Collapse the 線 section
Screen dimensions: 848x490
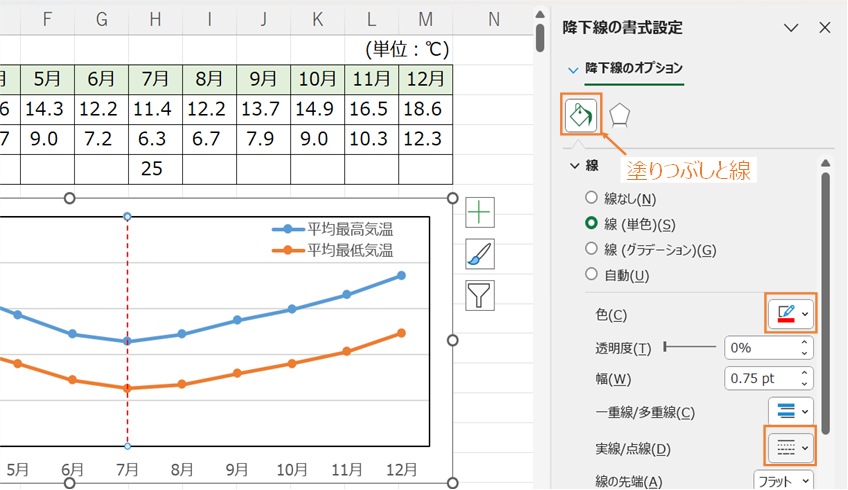click(574, 165)
